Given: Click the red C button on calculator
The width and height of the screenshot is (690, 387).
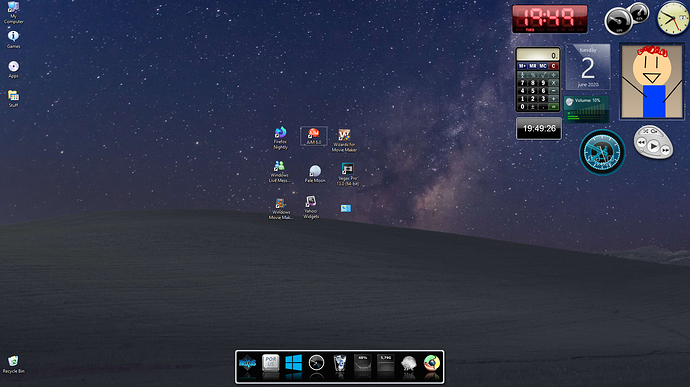Looking at the screenshot, I should (x=554, y=66).
